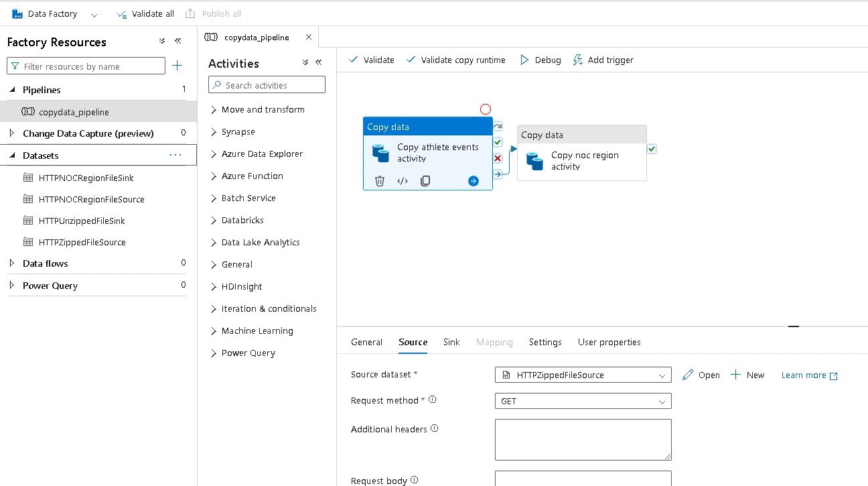This screenshot has width=868, height=486.
Task: Expand the Move and transform category
Action: 212,109
